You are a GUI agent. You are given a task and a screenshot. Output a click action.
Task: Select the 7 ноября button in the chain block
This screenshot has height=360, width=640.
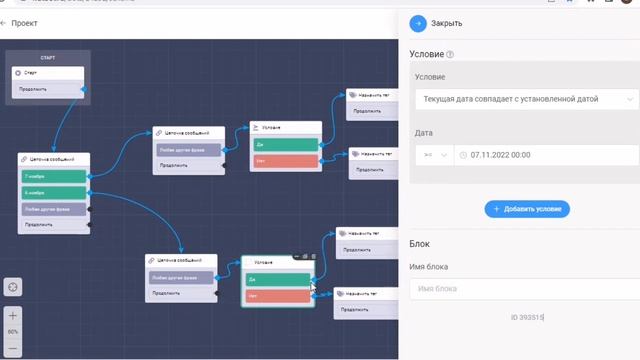54,176
